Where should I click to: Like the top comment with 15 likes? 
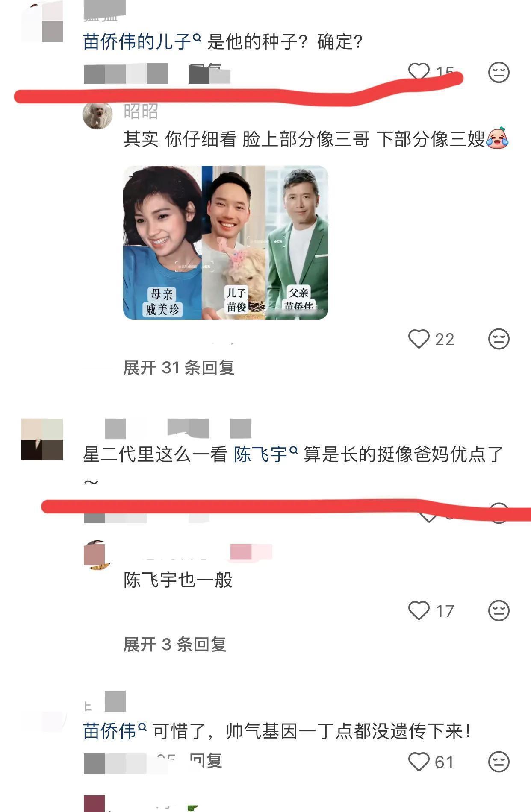419,71
